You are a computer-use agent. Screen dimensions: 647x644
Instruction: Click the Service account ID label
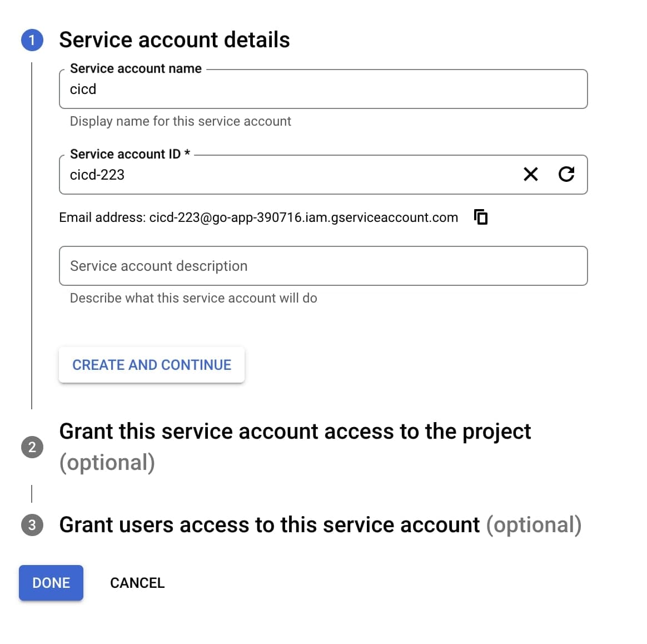point(130,154)
